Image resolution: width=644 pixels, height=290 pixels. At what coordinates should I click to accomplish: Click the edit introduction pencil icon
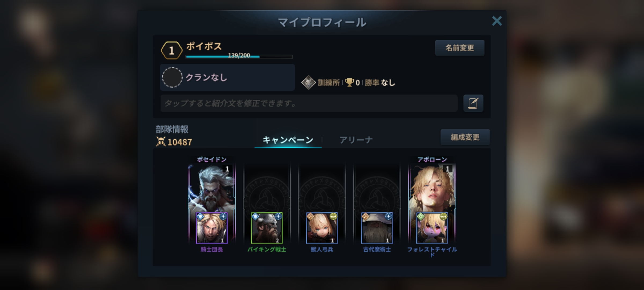click(473, 103)
